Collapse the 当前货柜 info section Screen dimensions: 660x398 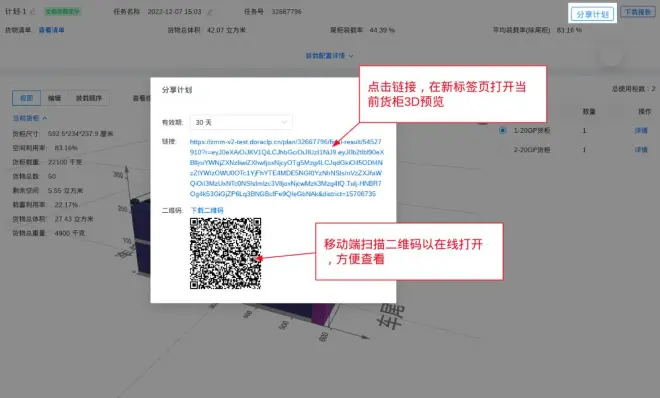coord(30,118)
